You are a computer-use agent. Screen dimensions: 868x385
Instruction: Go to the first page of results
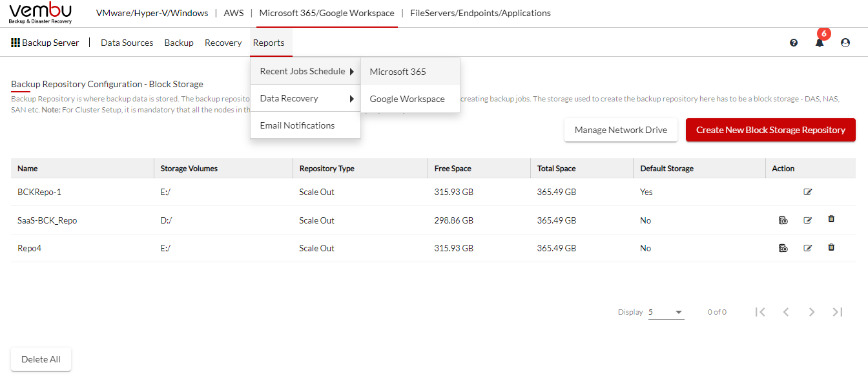point(760,312)
